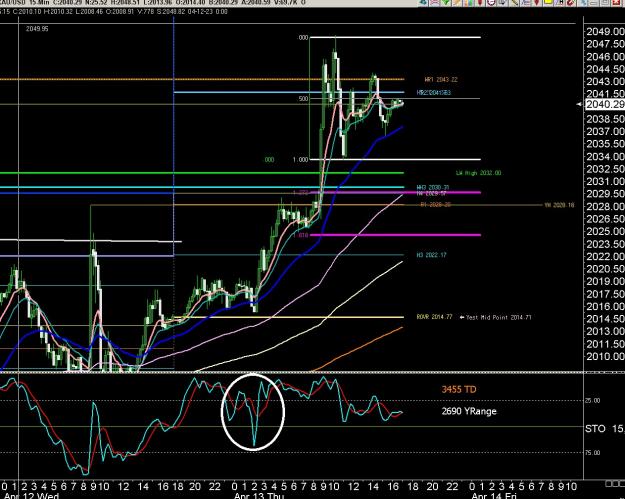Viewport: 625px width, 499px height.
Task: Click 2016.00 on the price axis
Action: tap(605, 306)
